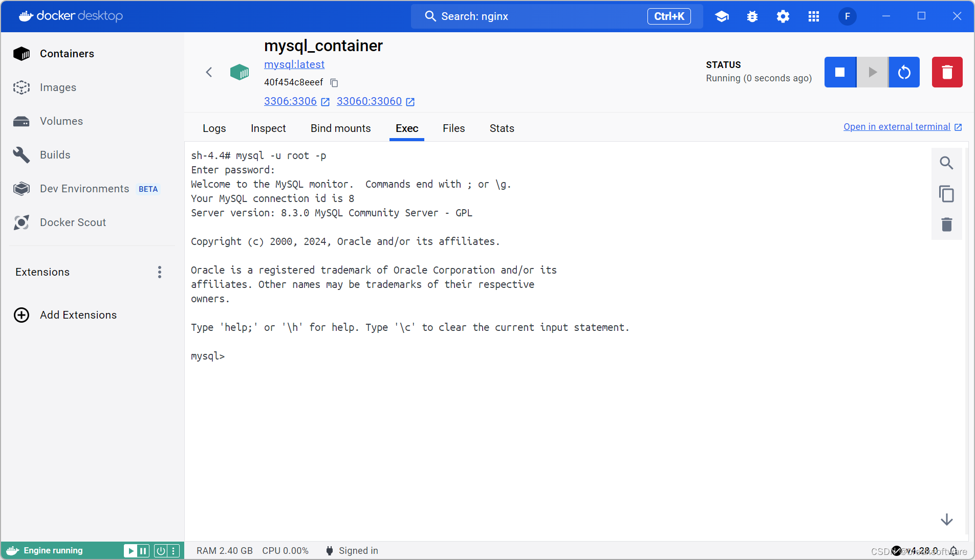Viewport: 975px width, 560px height.
Task: Click the version update check icon
Action: click(896, 551)
